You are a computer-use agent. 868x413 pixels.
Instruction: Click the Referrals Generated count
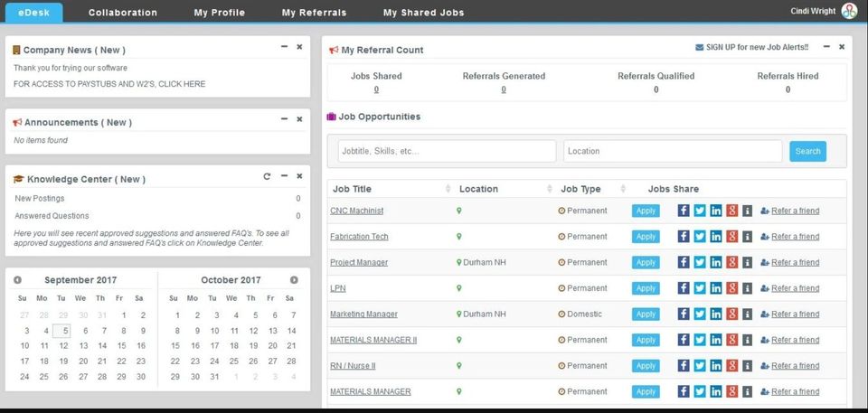504,89
